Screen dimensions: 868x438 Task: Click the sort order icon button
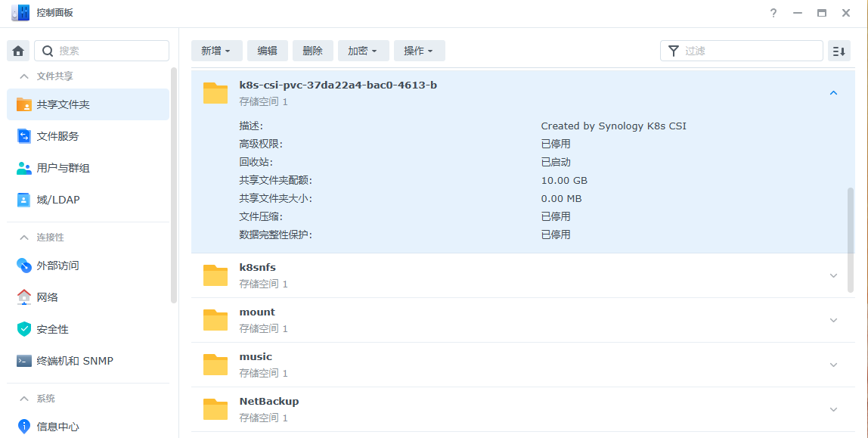(839, 51)
